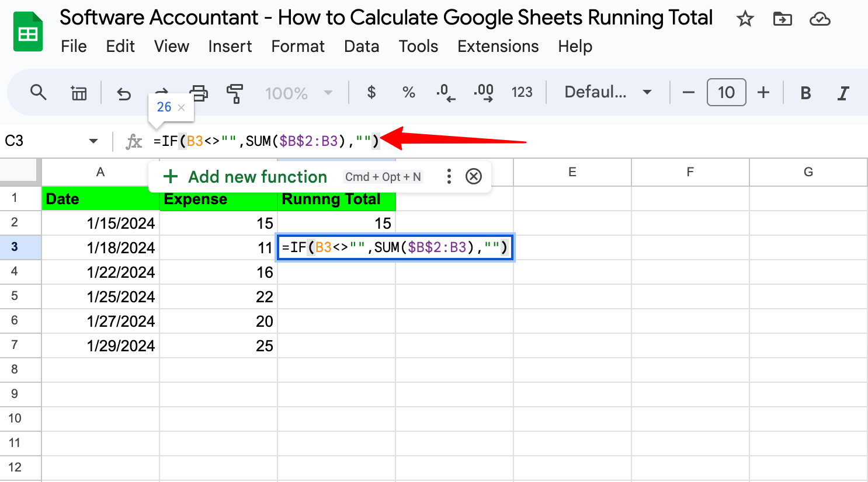Select the paint format roller icon
Viewport: 868px width, 482px height.
click(235, 93)
